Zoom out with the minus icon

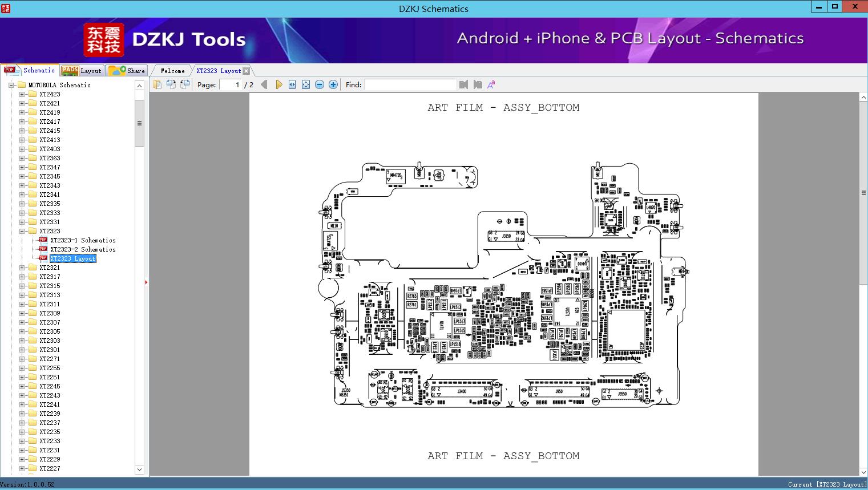tap(320, 84)
